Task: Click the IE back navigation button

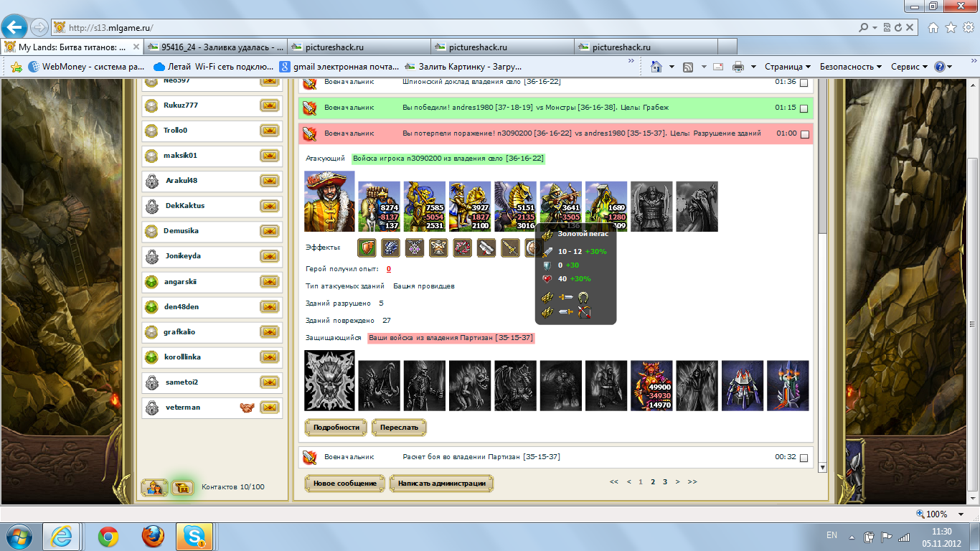Action: point(15,28)
